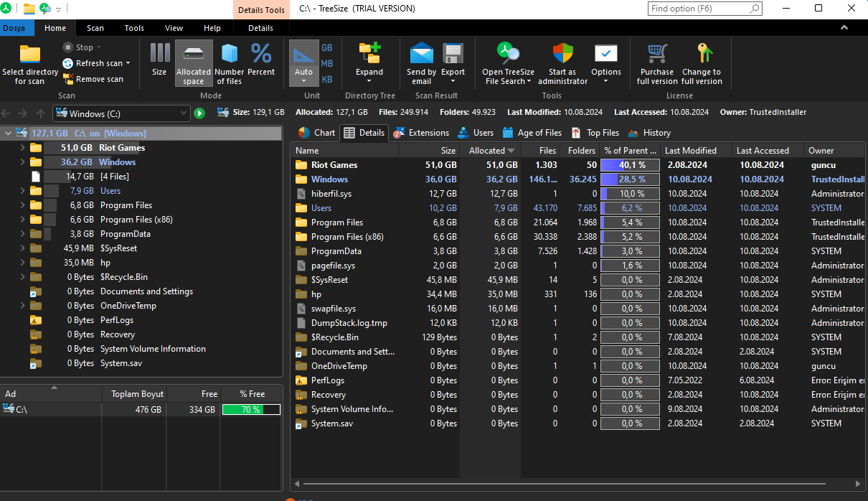Switch mode to Allocated space
868x501 pixels.
194,63
